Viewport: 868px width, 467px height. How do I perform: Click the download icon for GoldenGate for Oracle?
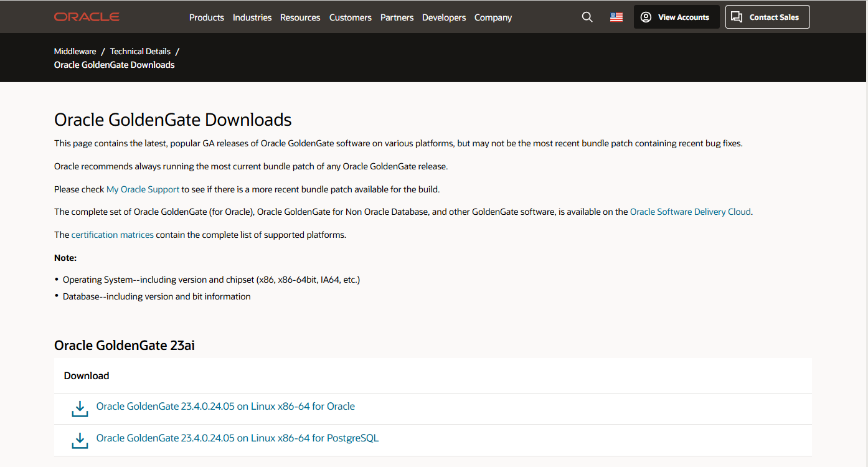coord(80,408)
